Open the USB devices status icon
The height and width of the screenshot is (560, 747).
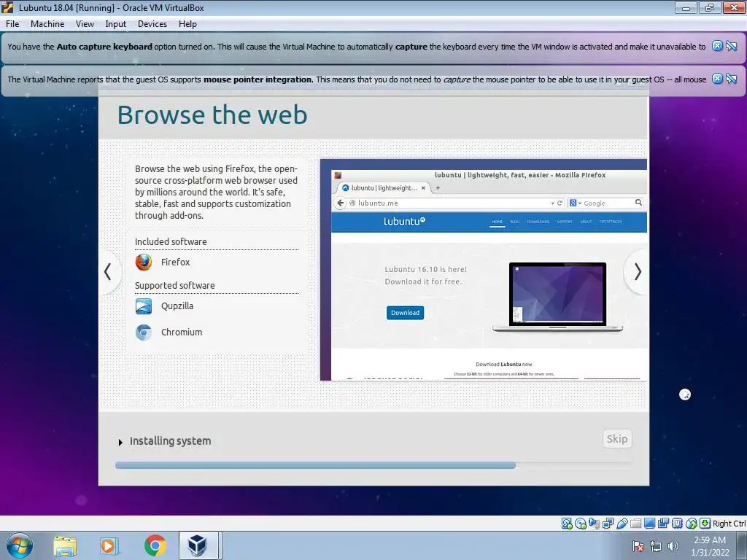[622, 524]
